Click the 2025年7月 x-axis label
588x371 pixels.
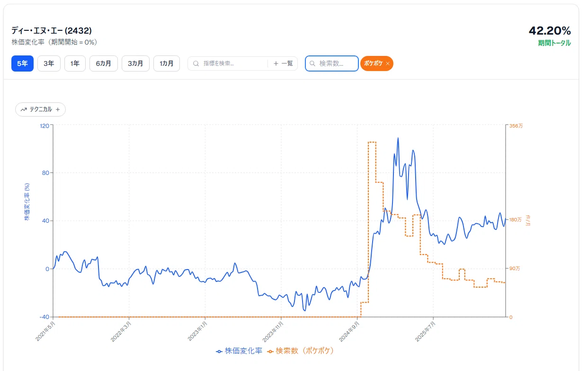(x=425, y=331)
